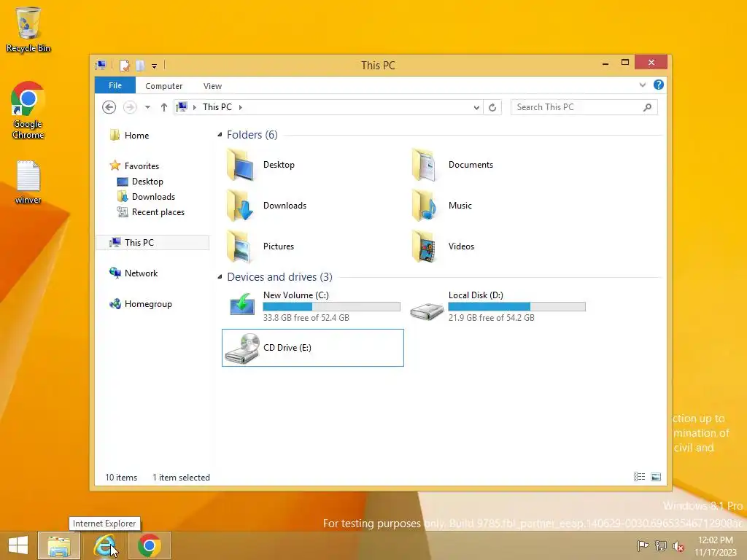The height and width of the screenshot is (560, 747).
Task: Click system icon in title bar
Action: point(101,65)
